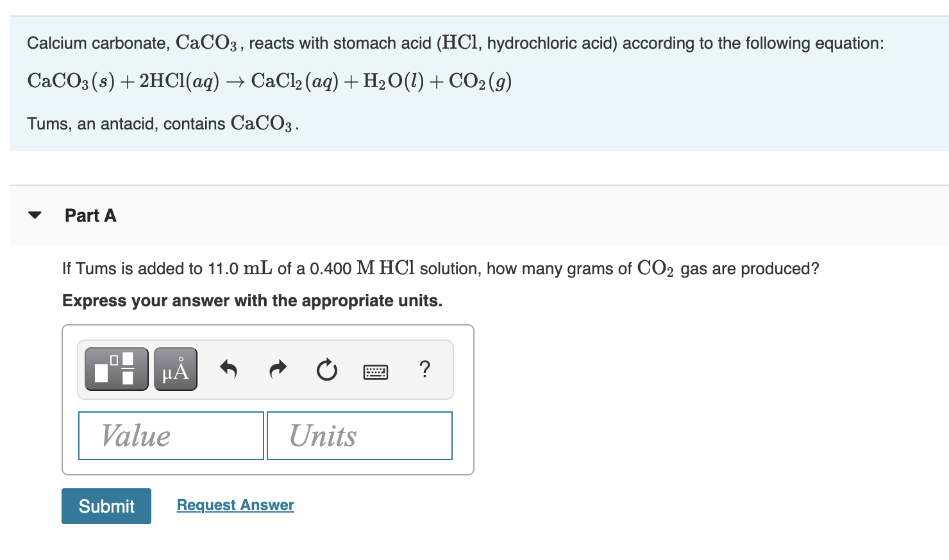Focus the Value input field
949x560 pixels.
pos(171,436)
